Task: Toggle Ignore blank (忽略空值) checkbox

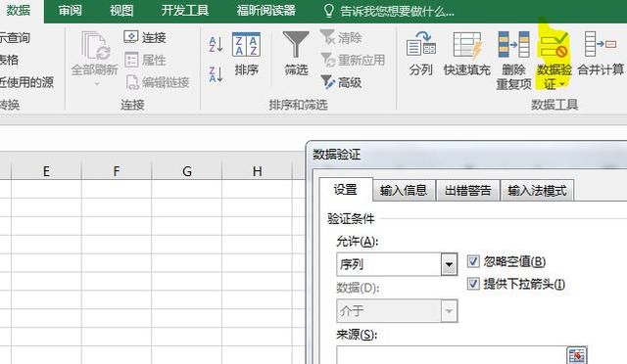Action: 473,261
